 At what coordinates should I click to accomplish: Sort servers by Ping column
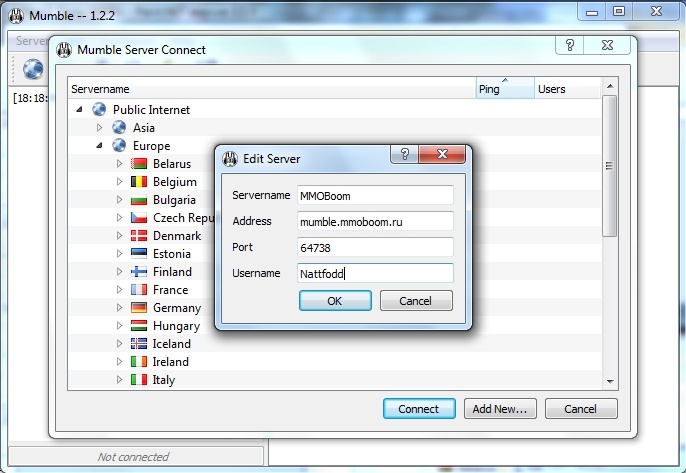click(505, 89)
